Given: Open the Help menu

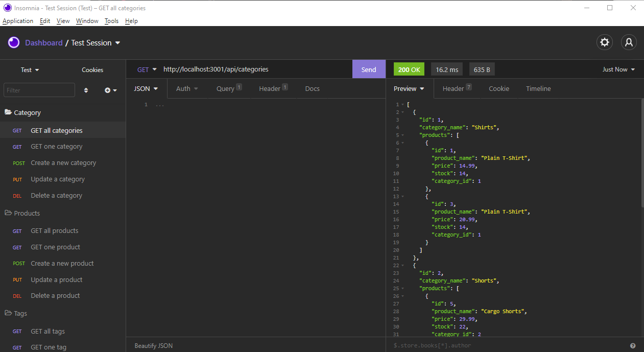Looking at the screenshot, I should pos(131,21).
